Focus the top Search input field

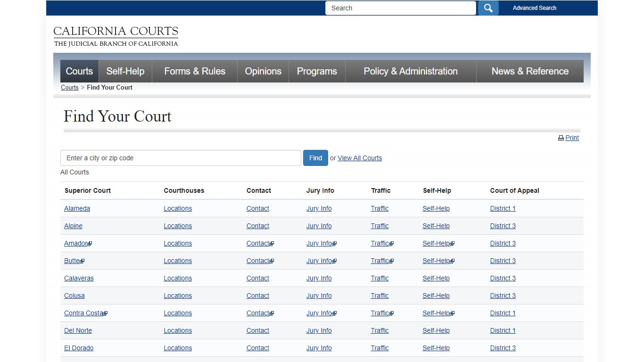[x=401, y=8]
